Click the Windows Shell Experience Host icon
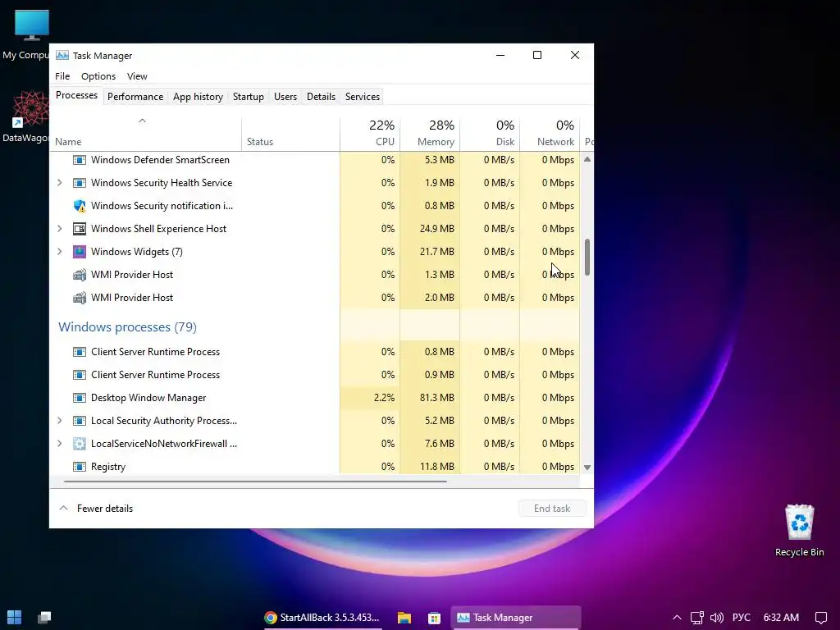 (x=80, y=229)
